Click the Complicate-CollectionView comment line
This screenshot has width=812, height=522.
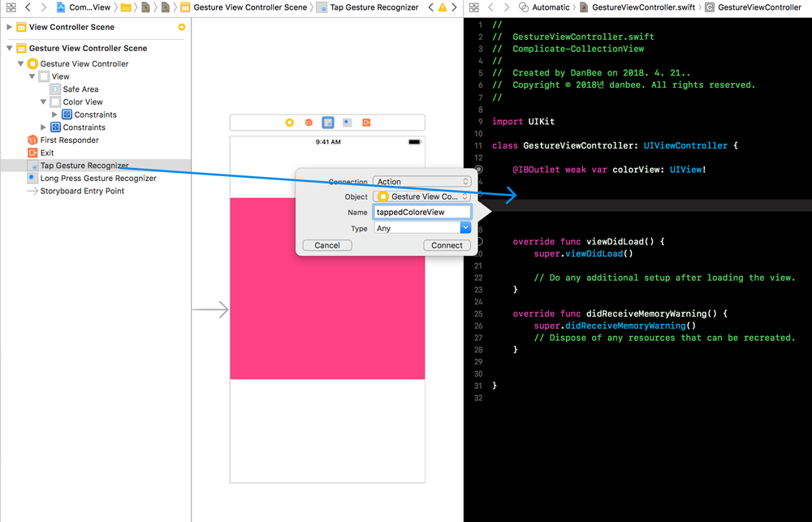point(568,50)
